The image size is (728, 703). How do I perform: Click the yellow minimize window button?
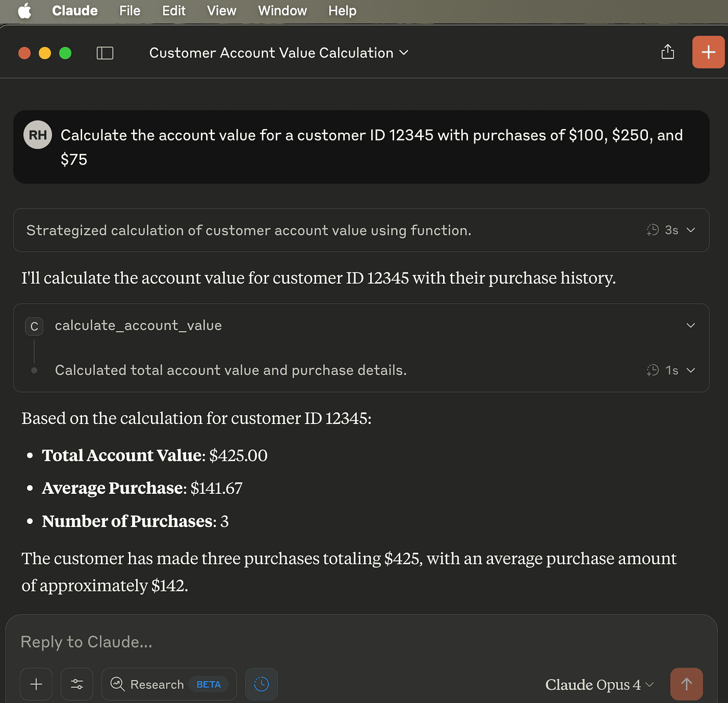click(45, 53)
